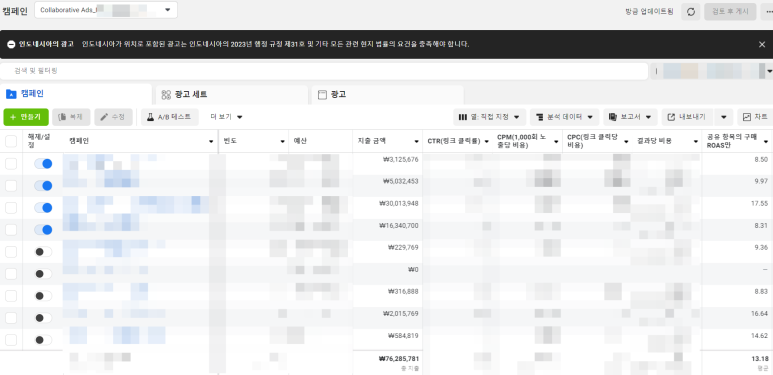Click the collapse icon in the black banner
Viewport: 773px width, 375px height.
click(x=11, y=44)
